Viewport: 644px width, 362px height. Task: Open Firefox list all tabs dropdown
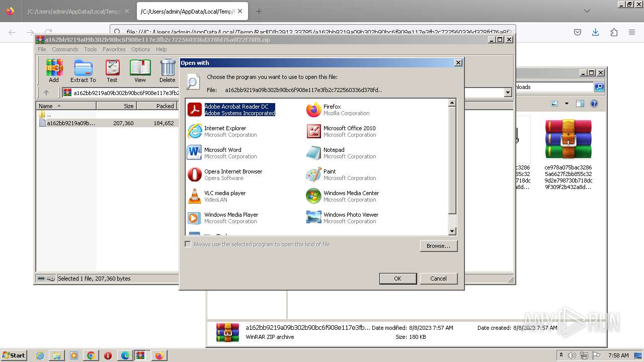point(587,11)
